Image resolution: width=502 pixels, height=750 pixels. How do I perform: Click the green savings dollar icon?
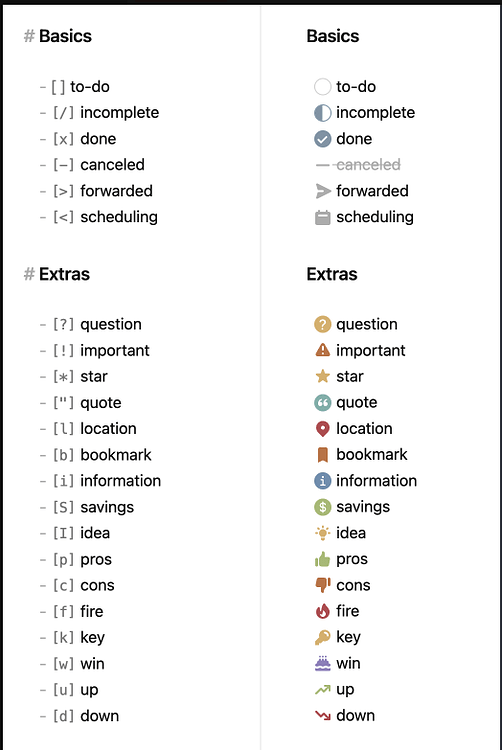click(322, 507)
